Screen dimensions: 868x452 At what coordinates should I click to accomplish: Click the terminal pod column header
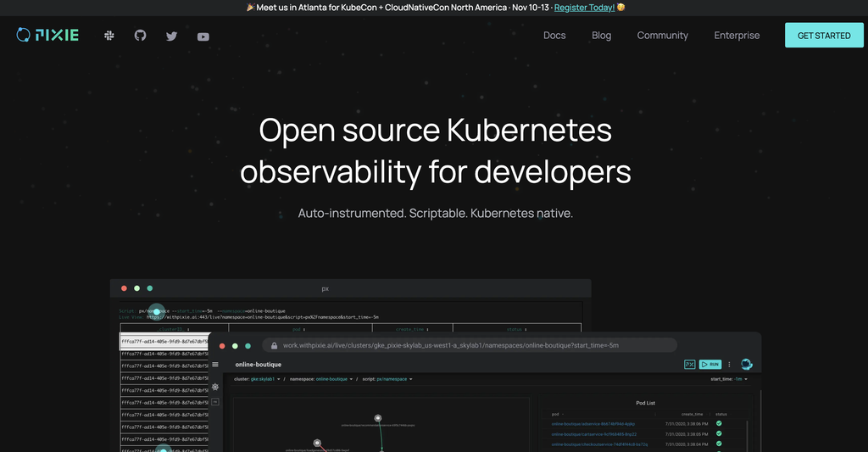[x=298, y=330]
